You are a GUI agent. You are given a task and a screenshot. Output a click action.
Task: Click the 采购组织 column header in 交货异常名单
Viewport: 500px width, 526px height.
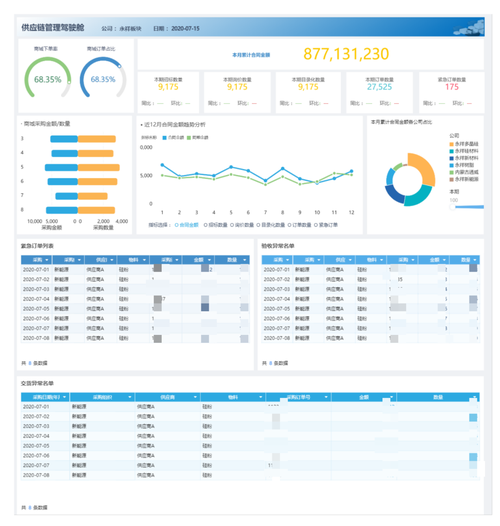point(102,397)
